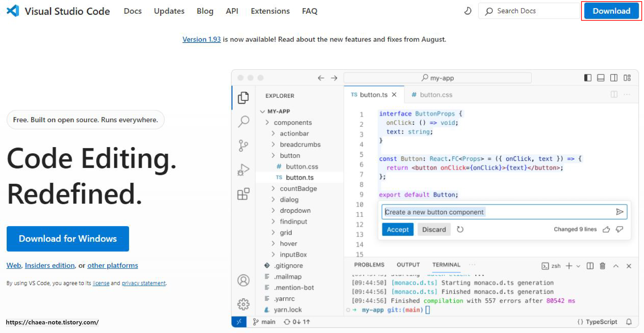Open the FAQ page
This screenshot has height=333, width=644.
point(310,11)
